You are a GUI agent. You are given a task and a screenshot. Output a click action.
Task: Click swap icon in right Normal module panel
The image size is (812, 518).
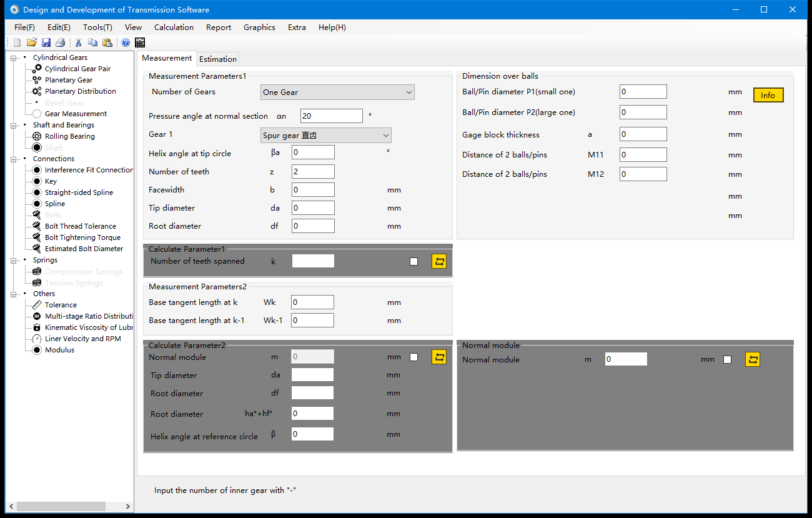pyautogui.click(x=753, y=359)
